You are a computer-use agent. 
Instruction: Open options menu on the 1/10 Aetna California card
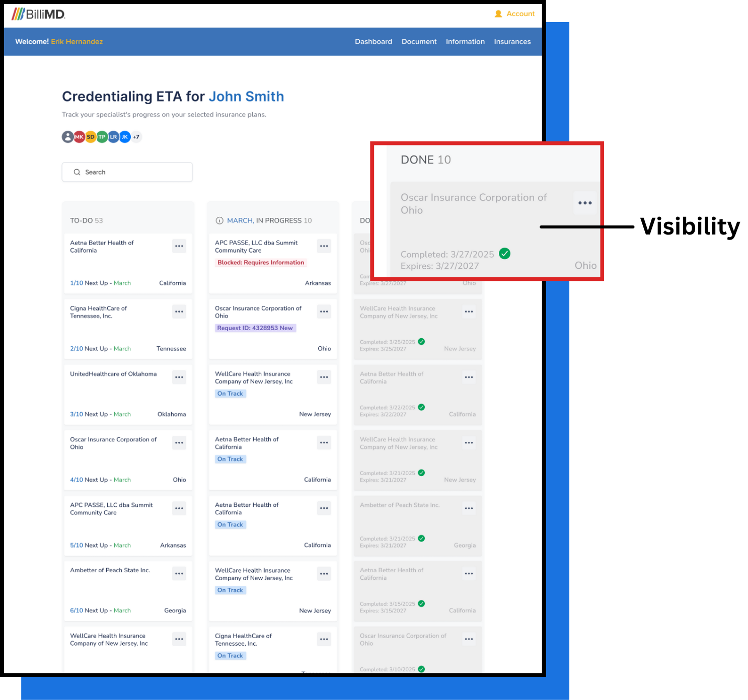179,246
